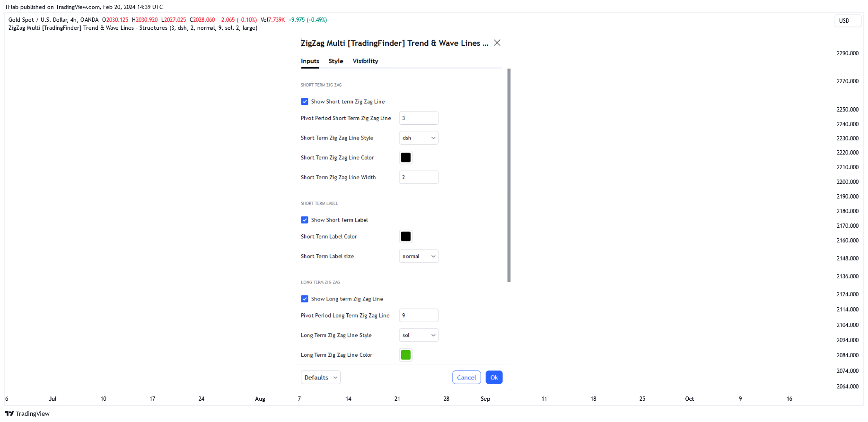Confirm settings with the Ok button
This screenshot has width=868, height=422.
[x=494, y=378]
